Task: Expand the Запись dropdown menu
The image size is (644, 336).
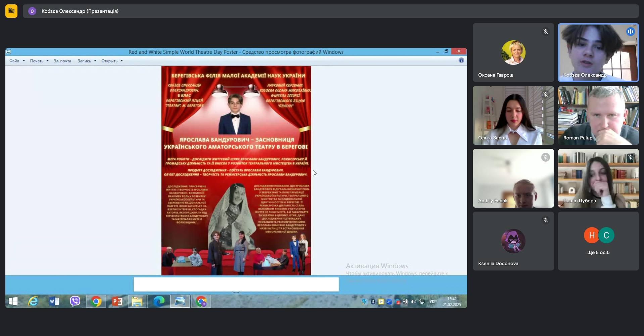Action: [x=87, y=61]
